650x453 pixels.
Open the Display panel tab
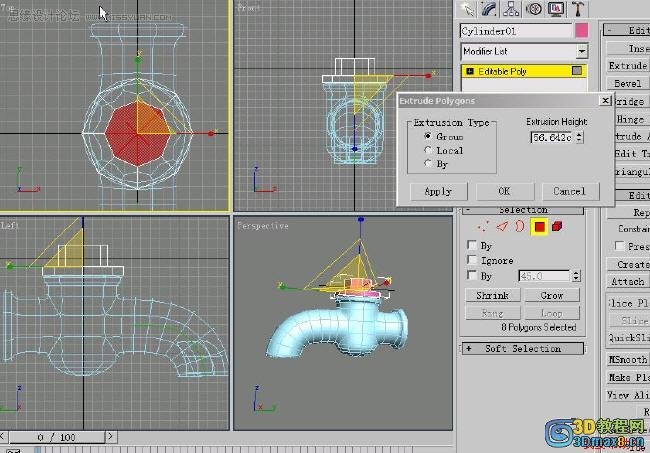[x=556, y=9]
